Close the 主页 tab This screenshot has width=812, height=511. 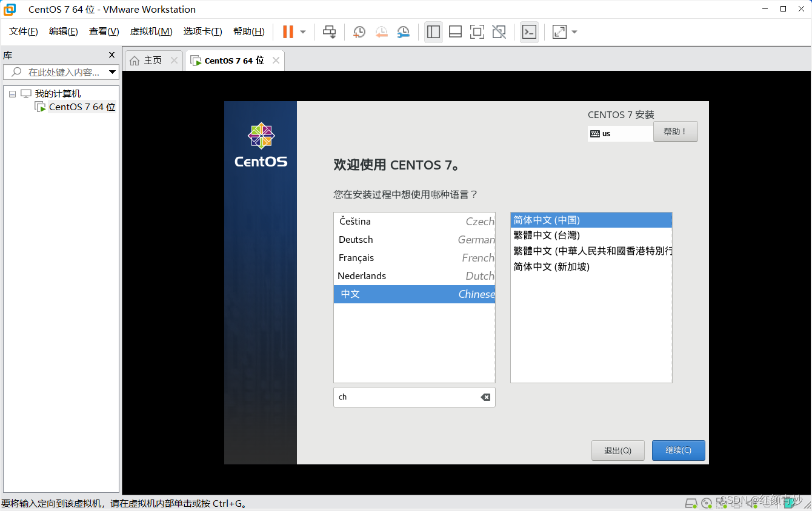pos(174,61)
